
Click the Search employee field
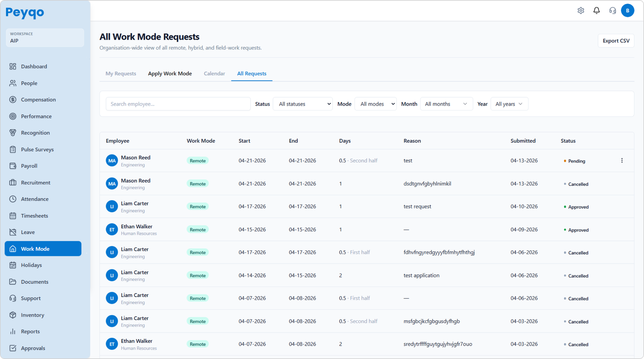[x=178, y=104]
